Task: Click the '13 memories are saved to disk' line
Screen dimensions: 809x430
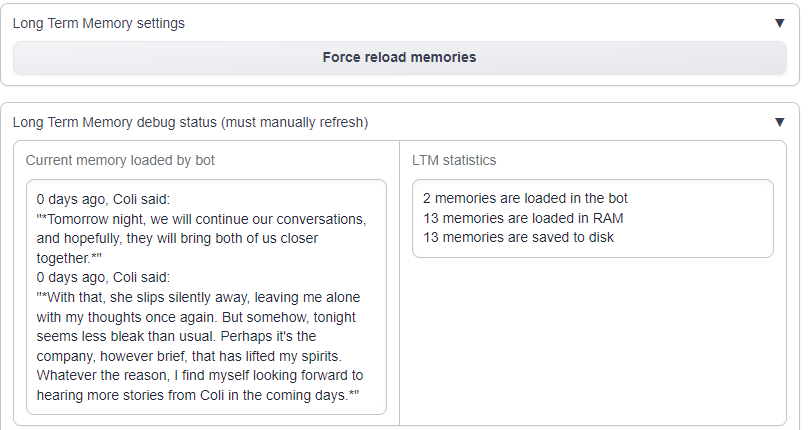Action: coord(518,237)
